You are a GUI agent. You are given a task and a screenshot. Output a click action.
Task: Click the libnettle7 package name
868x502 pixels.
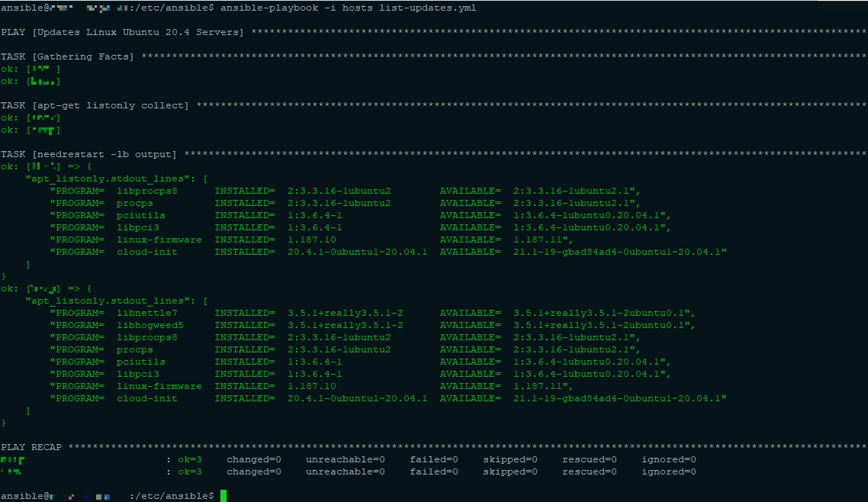tap(146, 313)
